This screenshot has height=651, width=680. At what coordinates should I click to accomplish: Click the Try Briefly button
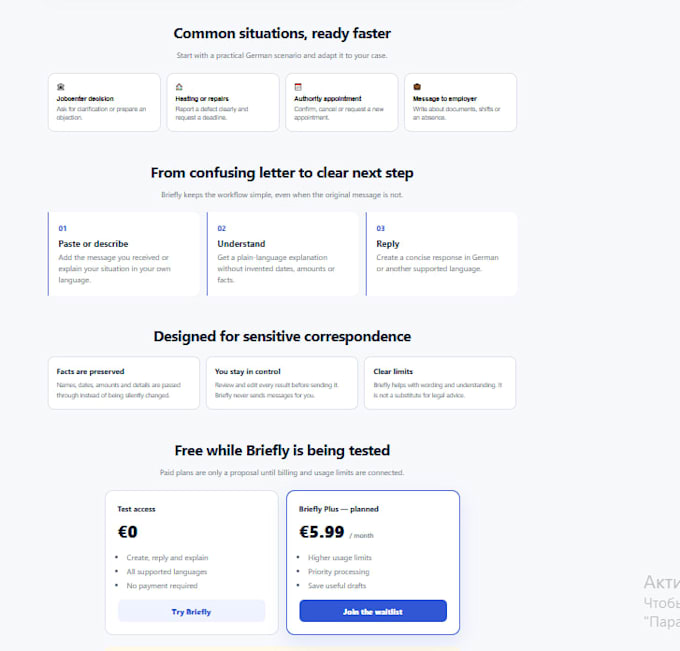[x=191, y=611]
